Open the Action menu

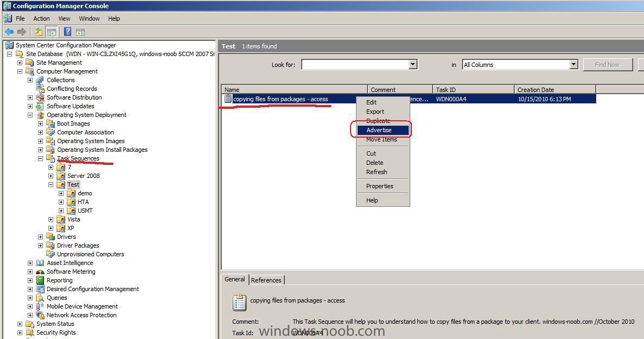click(x=41, y=19)
